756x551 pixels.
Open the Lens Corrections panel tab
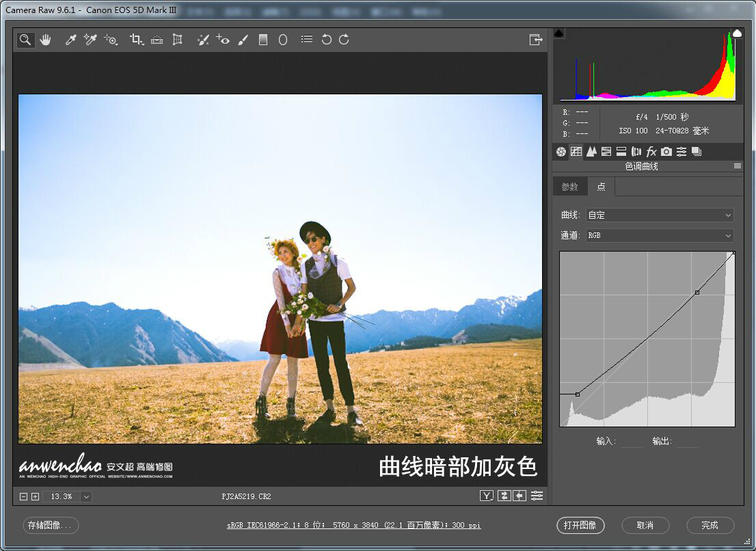pos(636,152)
